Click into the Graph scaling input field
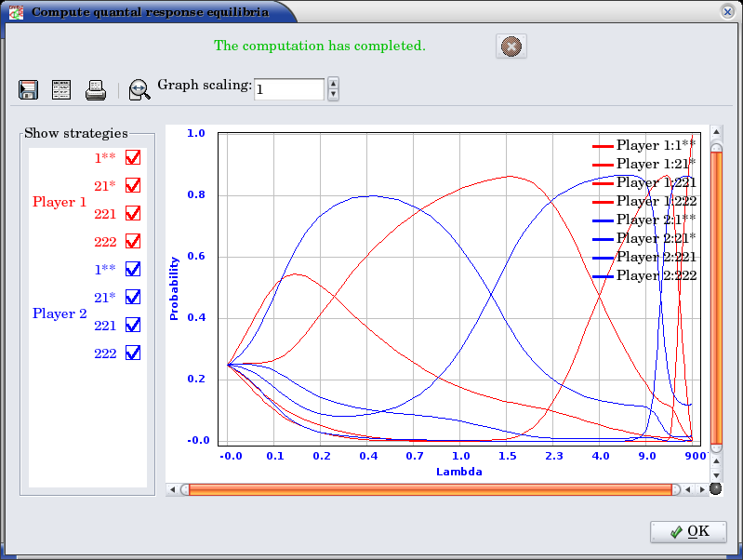Screen dimensions: 743x560 point(288,89)
